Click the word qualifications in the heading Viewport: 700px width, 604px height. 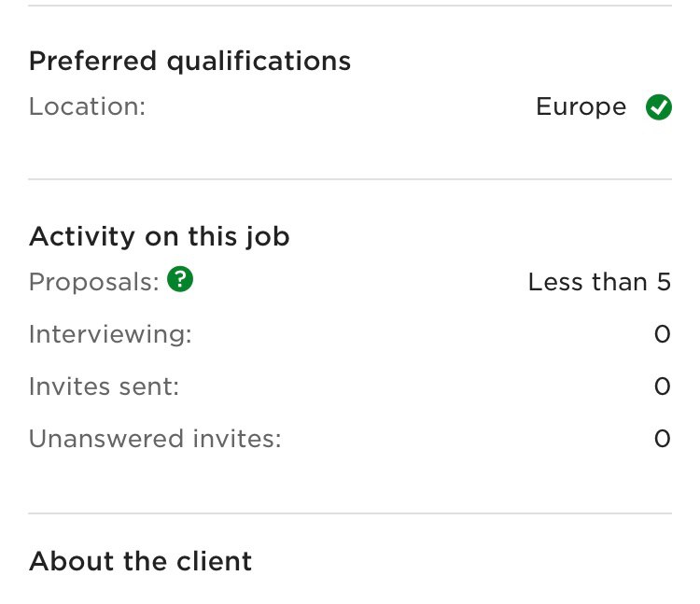coord(259,62)
